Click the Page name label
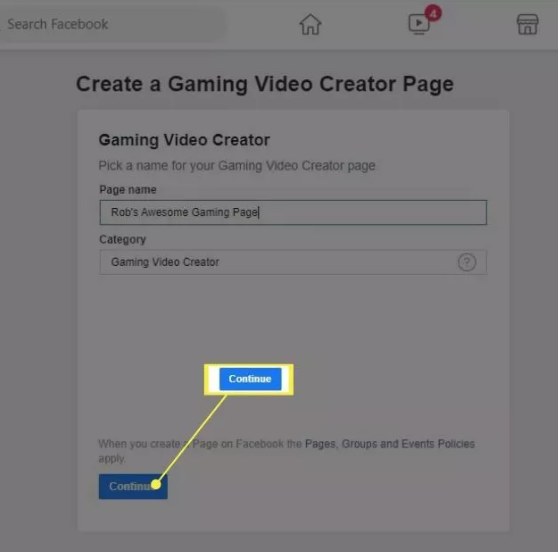This screenshot has width=558, height=552. click(x=127, y=190)
